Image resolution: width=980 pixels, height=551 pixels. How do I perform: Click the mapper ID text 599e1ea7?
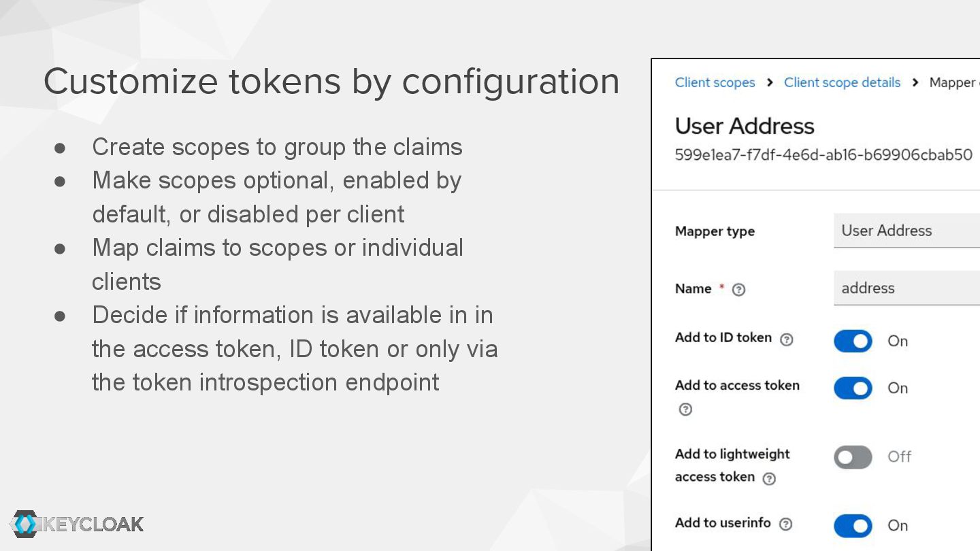(x=823, y=155)
